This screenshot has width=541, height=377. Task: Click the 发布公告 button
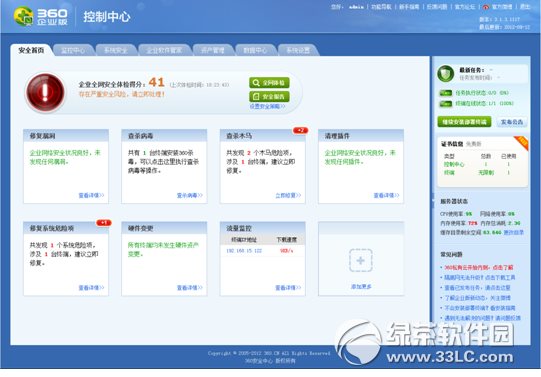click(x=512, y=122)
